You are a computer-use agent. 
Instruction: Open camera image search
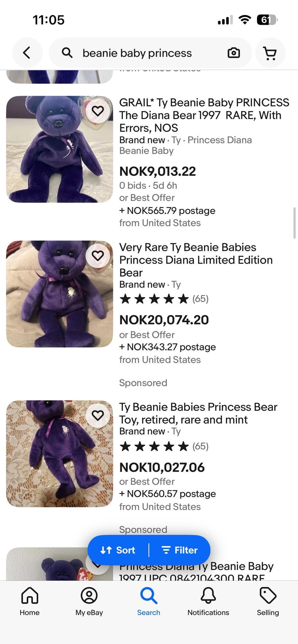point(233,53)
